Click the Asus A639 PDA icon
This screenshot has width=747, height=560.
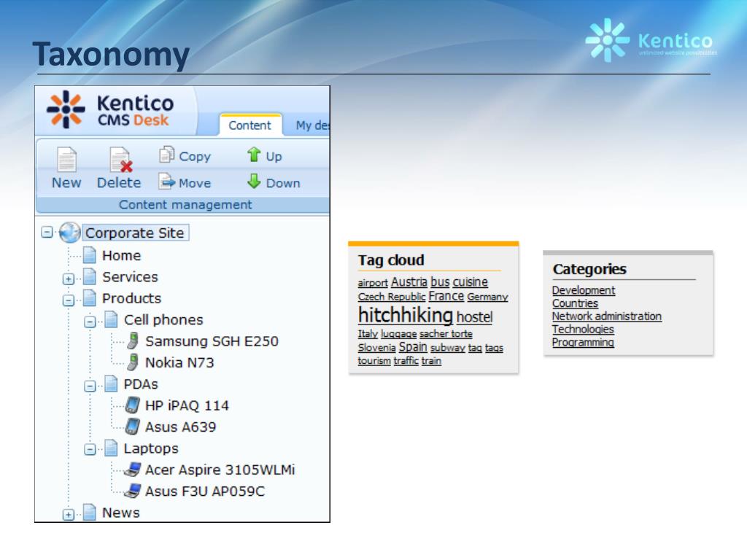(x=133, y=427)
